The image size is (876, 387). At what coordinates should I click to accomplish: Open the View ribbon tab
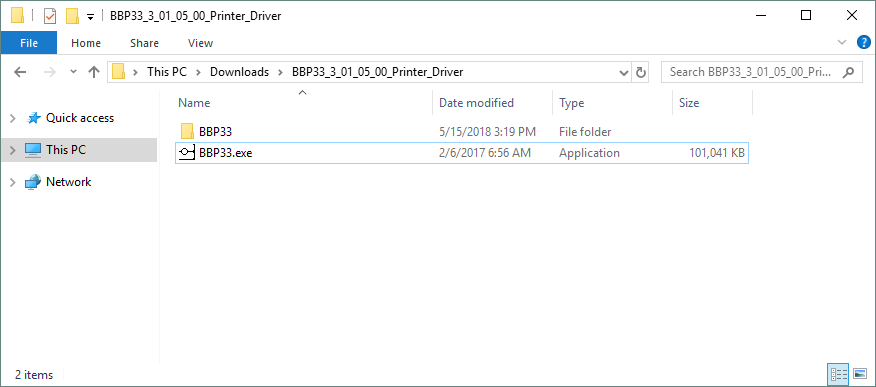[201, 43]
